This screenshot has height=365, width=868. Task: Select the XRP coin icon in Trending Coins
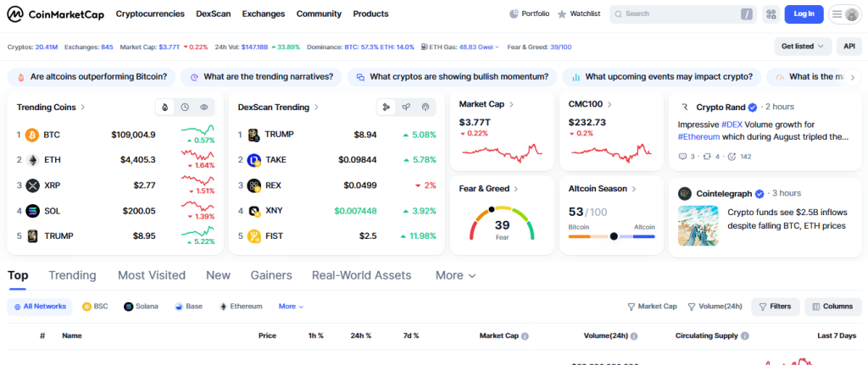pyautogui.click(x=33, y=185)
